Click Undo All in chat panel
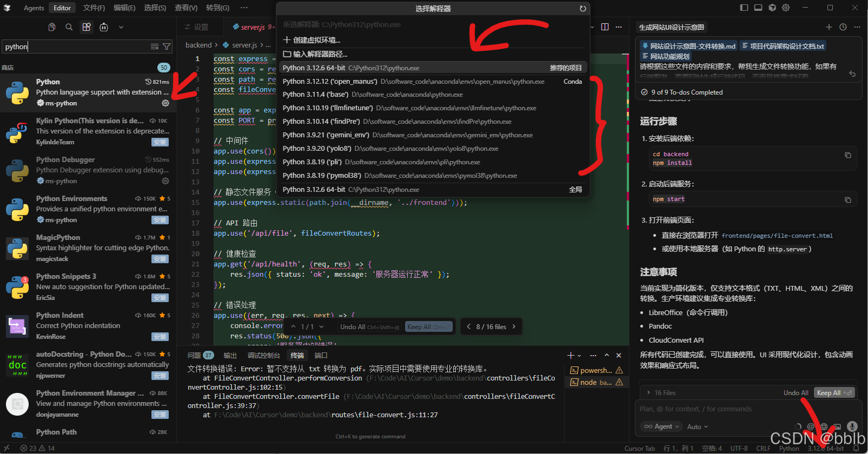This screenshot has width=868, height=454. point(796,393)
